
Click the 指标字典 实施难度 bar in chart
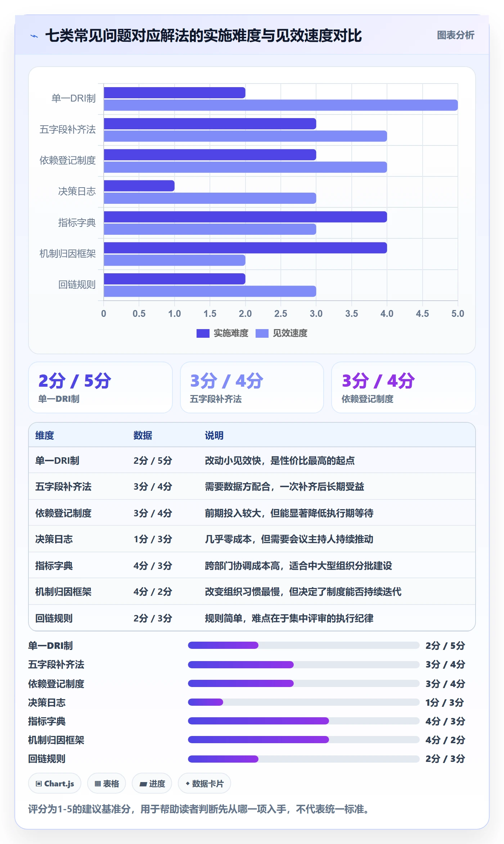[245, 217]
